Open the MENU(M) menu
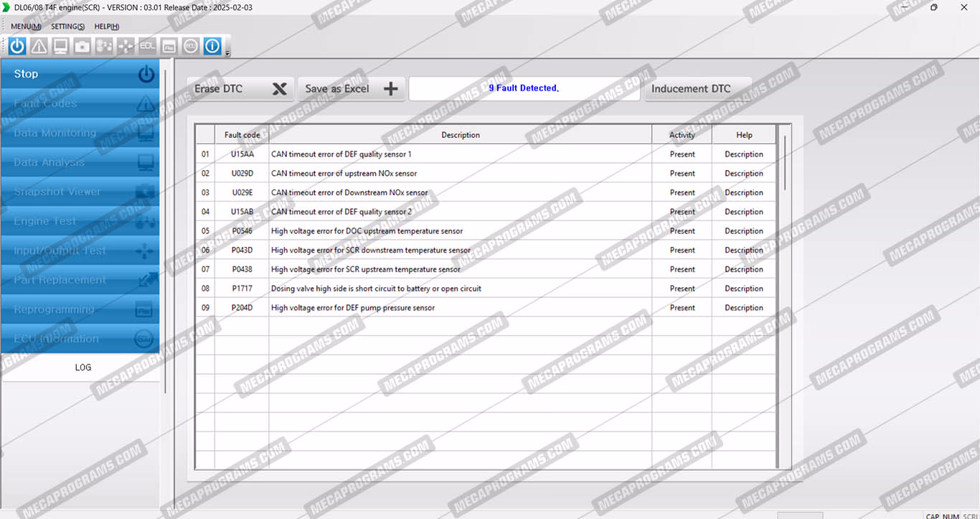 (x=26, y=27)
